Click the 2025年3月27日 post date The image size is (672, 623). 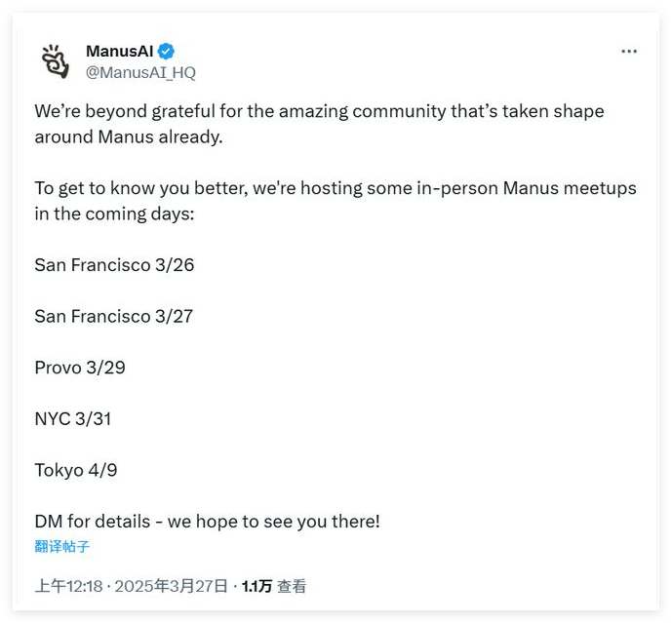(171, 586)
